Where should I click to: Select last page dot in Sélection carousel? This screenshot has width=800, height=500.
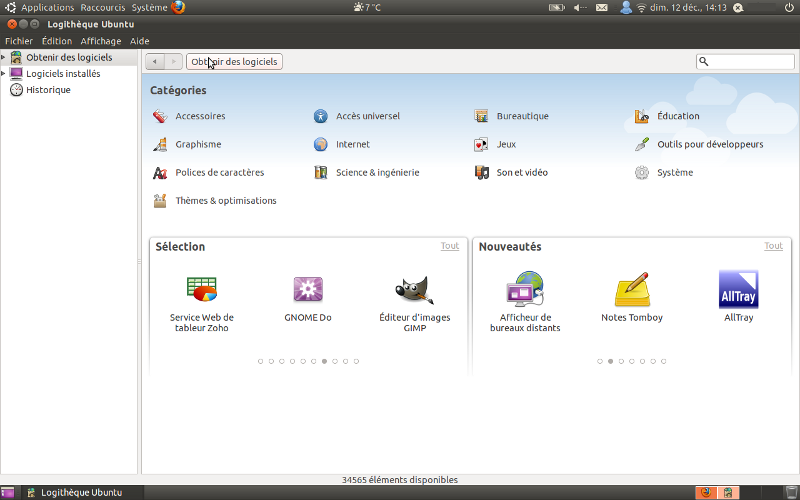356,361
